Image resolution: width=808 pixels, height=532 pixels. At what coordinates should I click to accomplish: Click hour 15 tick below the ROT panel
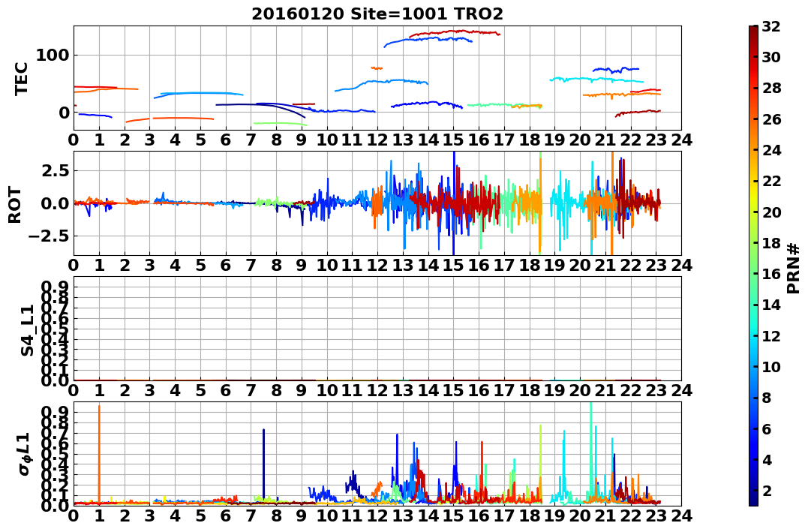tap(453, 265)
